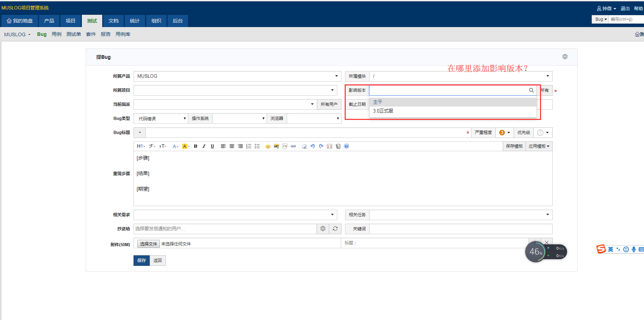
Task: Toggle bold formatting in editor toolbar
Action: tap(196, 146)
